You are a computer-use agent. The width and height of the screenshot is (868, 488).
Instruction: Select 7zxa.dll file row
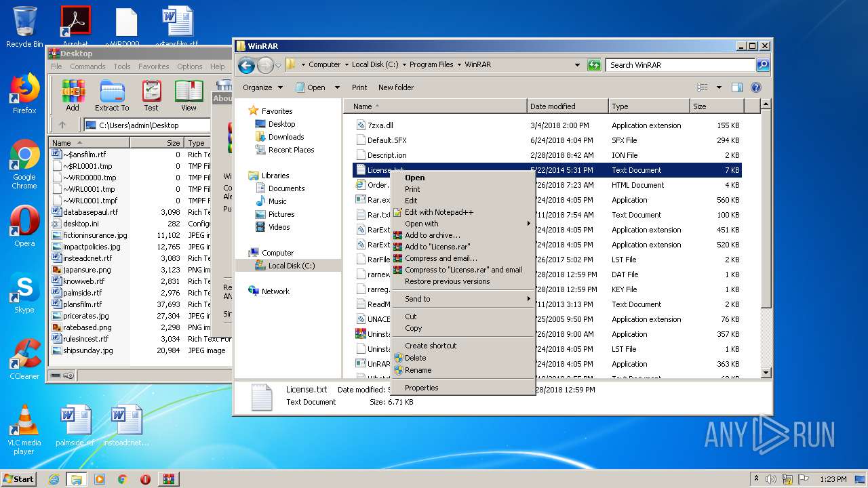coord(548,125)
